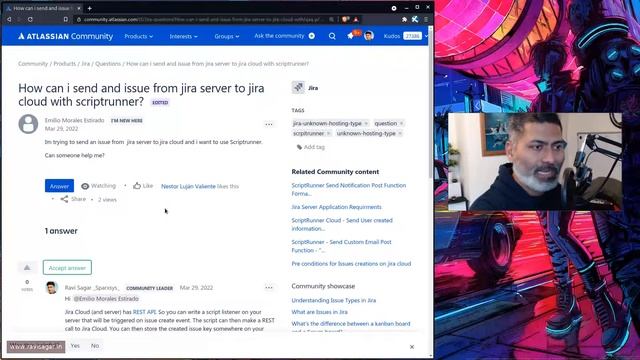Open Ravi Sagar _Sparxsys_ profile name link
The width and height of the screenshot is (640, 360).
tap(92, 288)
